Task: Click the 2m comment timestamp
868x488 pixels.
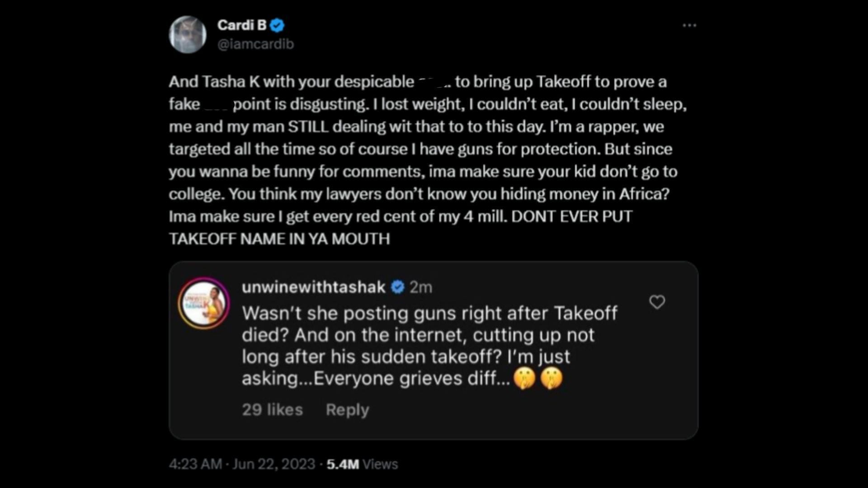Action: click(x=422, y=286)
